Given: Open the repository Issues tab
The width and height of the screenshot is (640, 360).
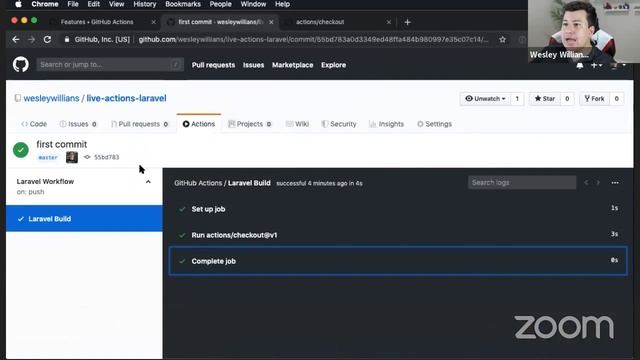Looking at the screenshot, I should click(78, 124).
